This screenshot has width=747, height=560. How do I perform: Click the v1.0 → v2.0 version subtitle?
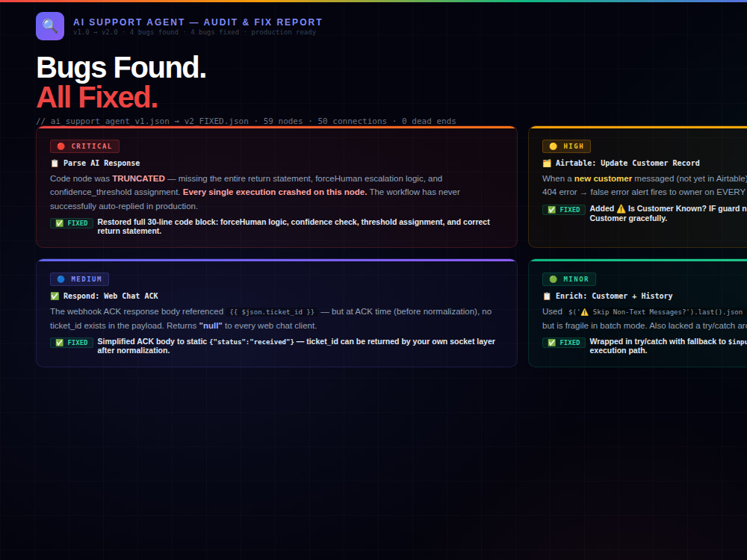pyautogui.click(x=194, y=32)
